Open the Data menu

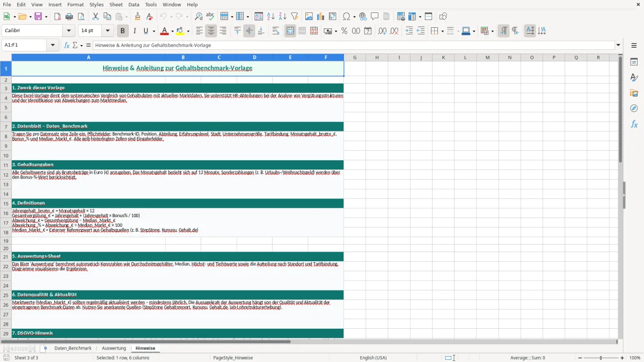134,4
